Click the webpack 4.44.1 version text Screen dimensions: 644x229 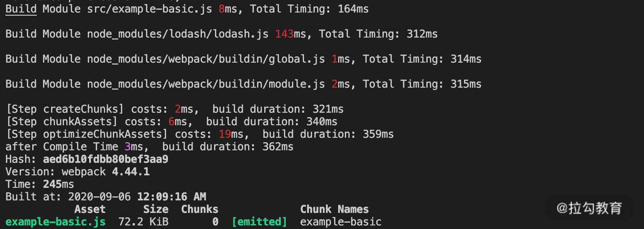[106, 172]
